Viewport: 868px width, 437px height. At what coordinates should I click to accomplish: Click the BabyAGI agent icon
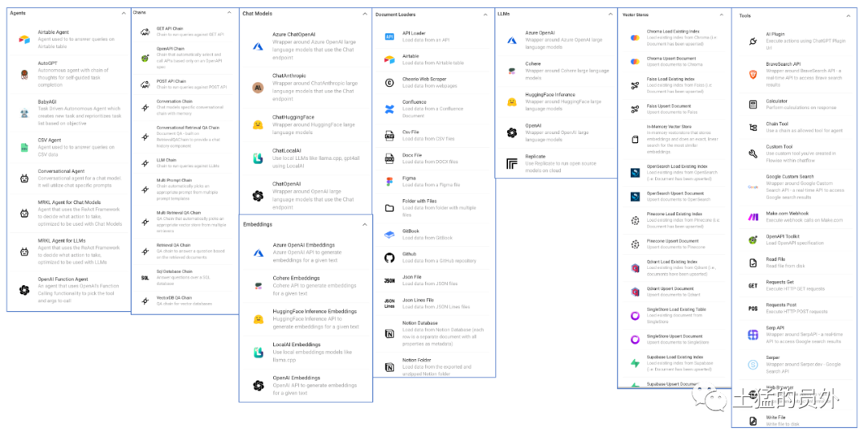pos(24,113)
